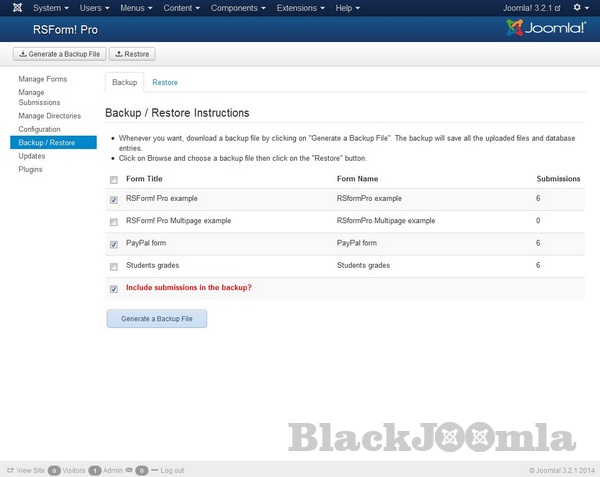This screenshot has width=600, height=477.
Task: Uncheck the RSForm! Pro example checkbox
Action: point(114,199)
